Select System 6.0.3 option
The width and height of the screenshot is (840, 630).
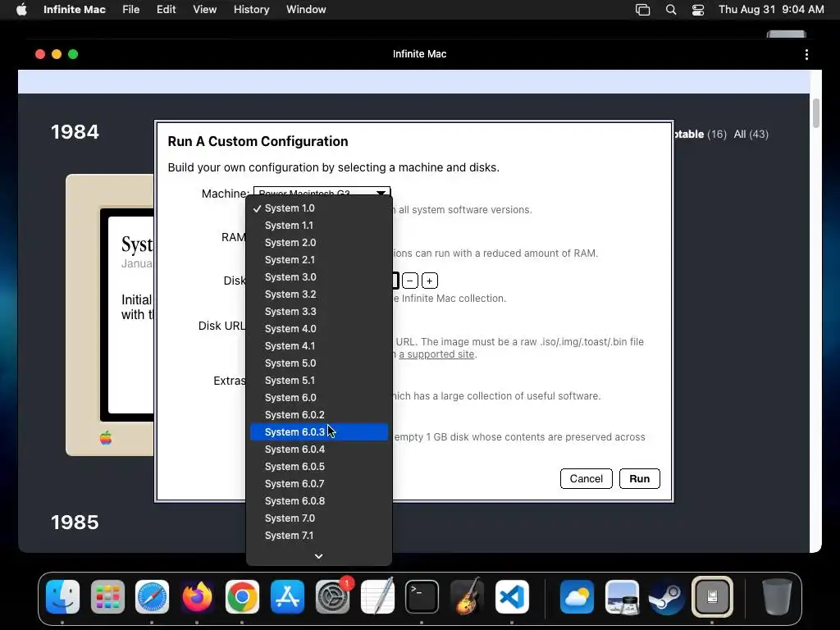coord(319,431)
